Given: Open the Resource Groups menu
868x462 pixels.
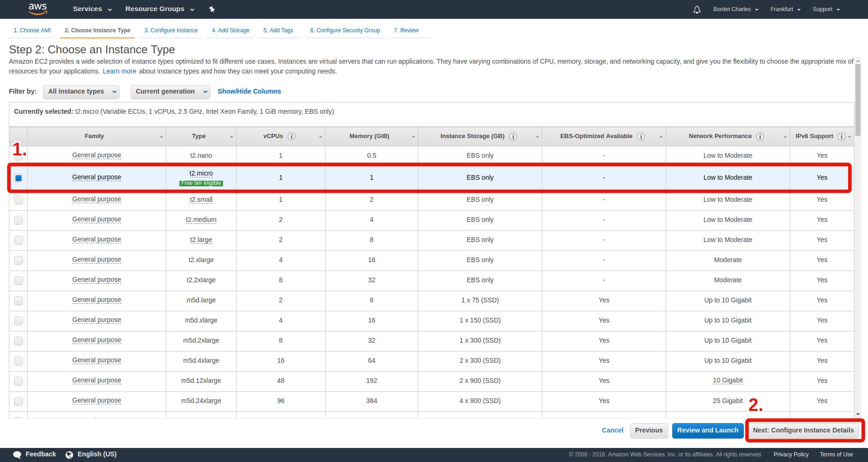Looking at the screenshot, I should [160, 9].
